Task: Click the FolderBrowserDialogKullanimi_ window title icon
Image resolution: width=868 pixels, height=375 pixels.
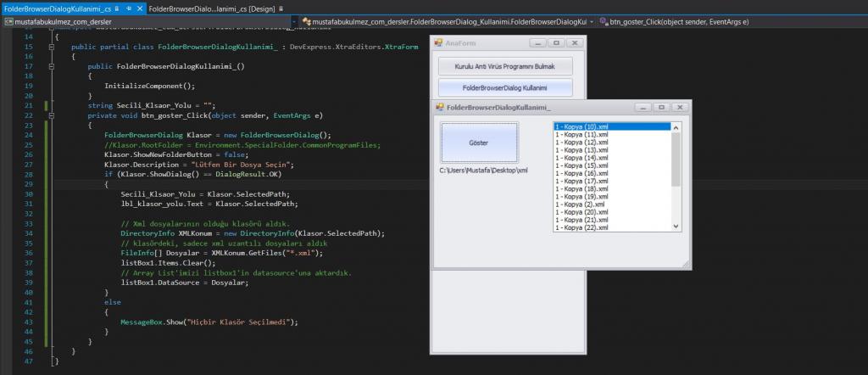Action: 440,107
